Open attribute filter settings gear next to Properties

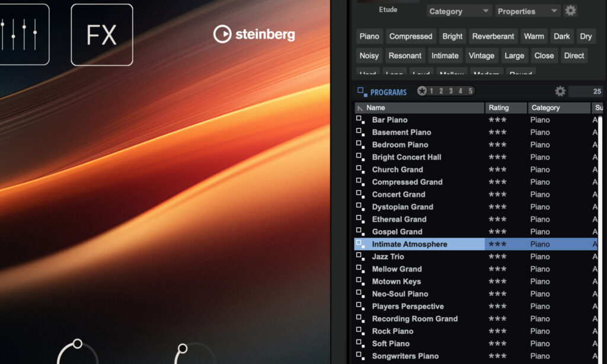[x=570, y=11]
